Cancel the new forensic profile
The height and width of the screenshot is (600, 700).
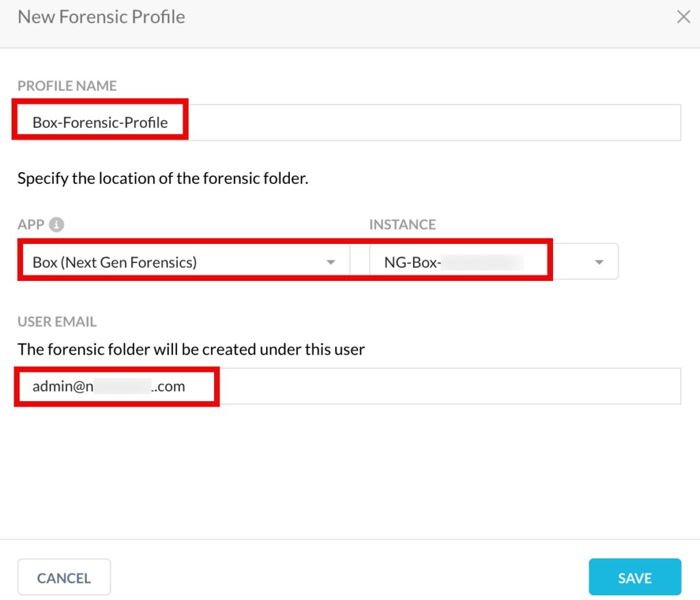click(64, 577)
